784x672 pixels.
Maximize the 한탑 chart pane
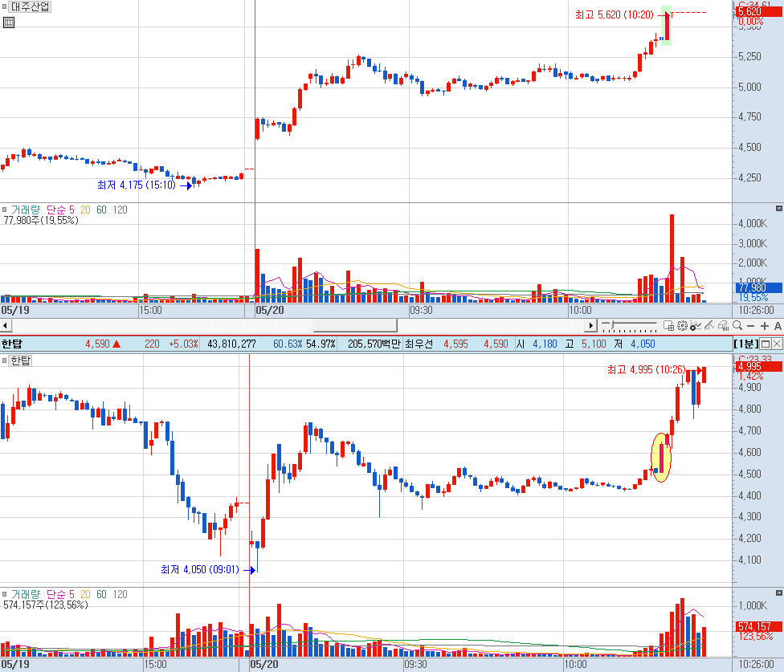[x=766, y=344]
